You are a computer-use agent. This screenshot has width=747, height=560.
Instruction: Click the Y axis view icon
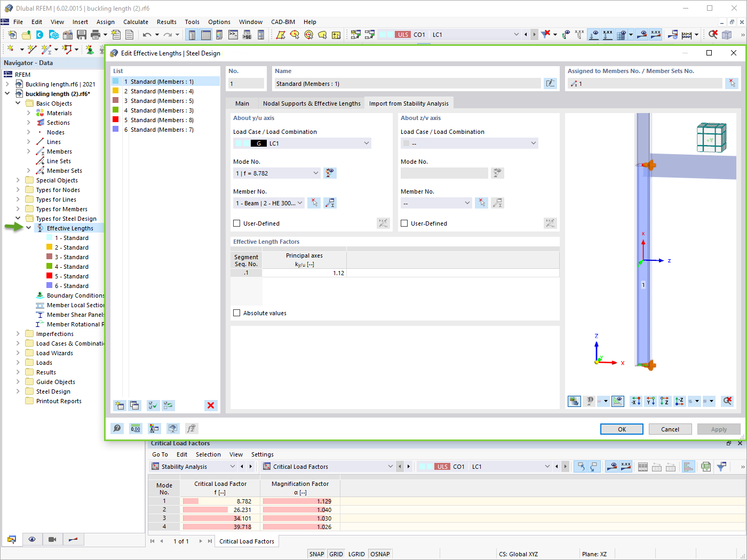tap(650, 401)
